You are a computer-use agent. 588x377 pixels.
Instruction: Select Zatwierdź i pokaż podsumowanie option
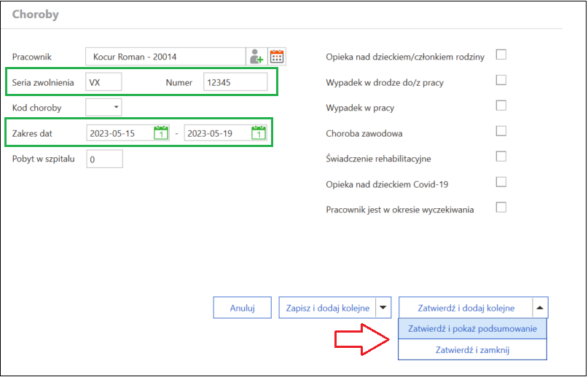tap(472, 329)
